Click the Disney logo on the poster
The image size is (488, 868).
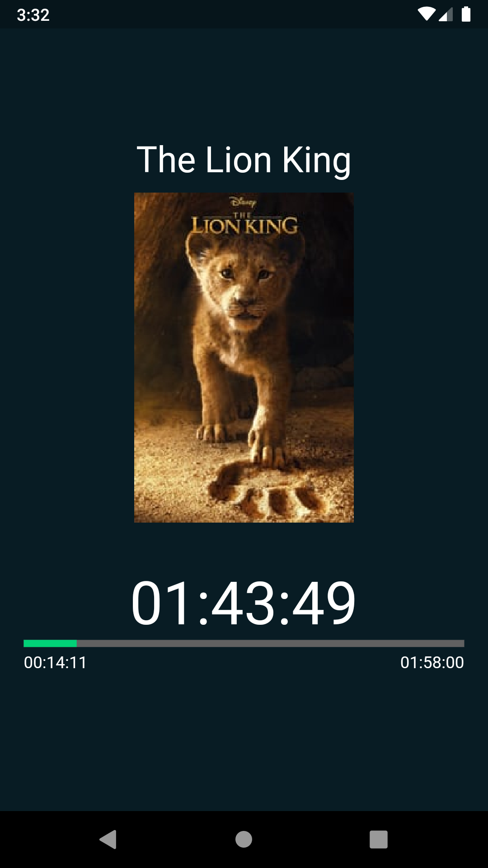click(x=243, y=201)
